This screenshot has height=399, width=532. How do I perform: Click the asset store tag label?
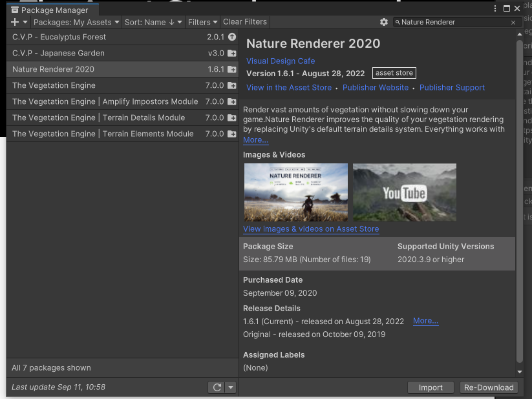coord(394,73)
